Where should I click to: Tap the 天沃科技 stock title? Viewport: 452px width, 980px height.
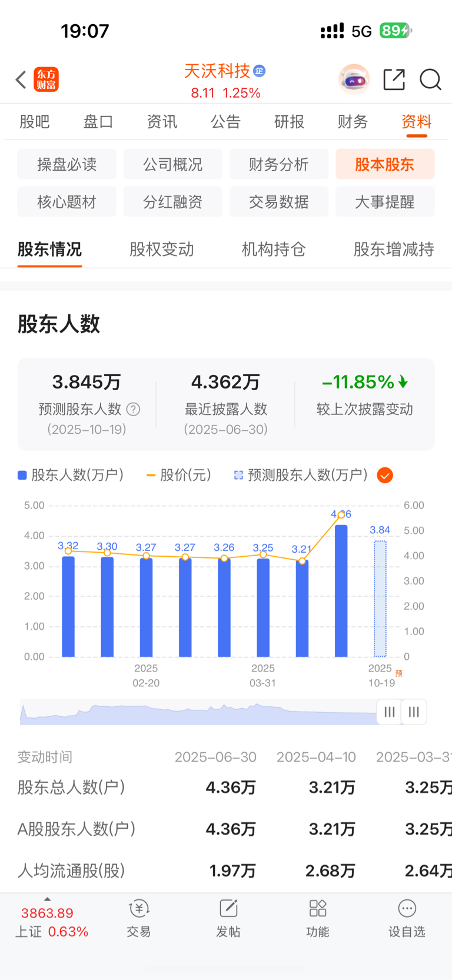pos(217,71)
